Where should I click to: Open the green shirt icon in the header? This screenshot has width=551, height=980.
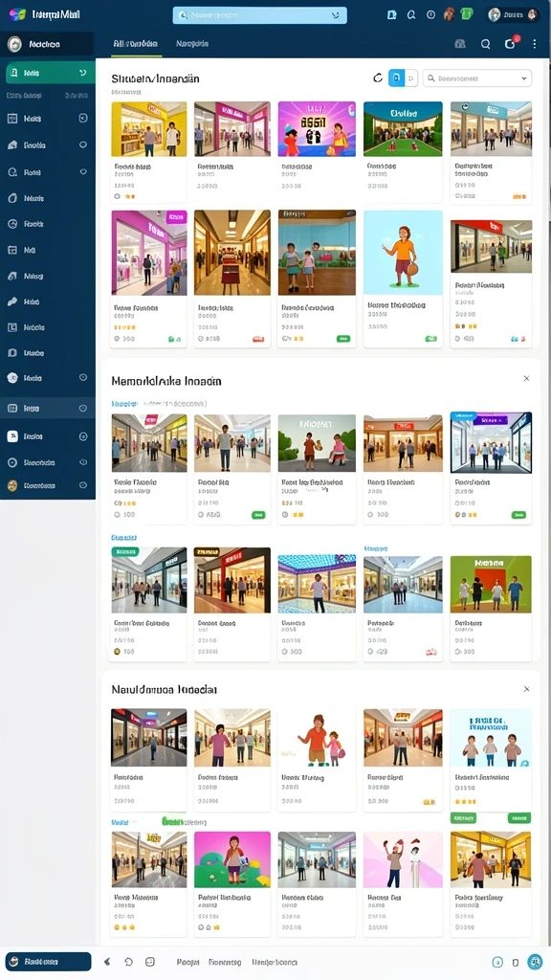point(467,14)
